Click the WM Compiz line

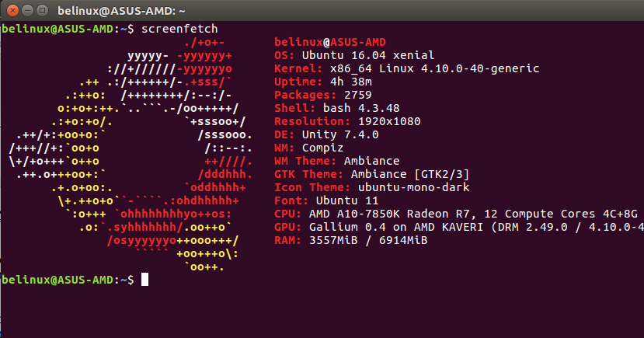tap(308, 148)
